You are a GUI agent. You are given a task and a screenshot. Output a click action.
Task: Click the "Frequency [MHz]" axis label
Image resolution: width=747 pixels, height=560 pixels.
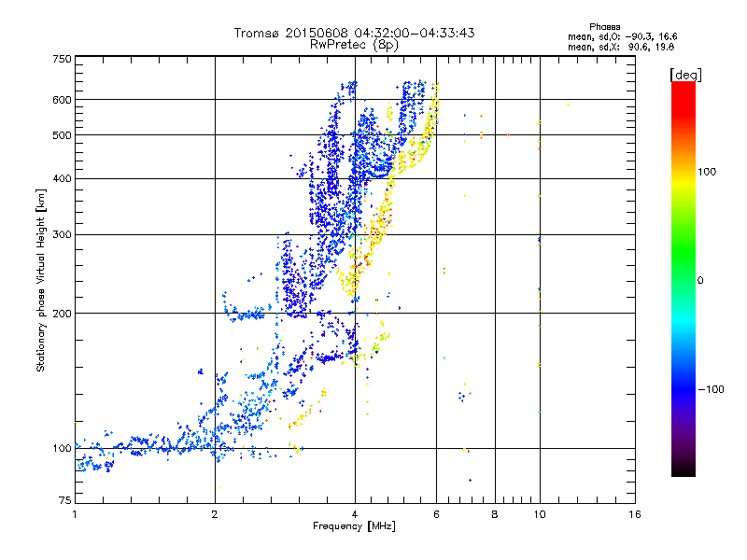354,526
